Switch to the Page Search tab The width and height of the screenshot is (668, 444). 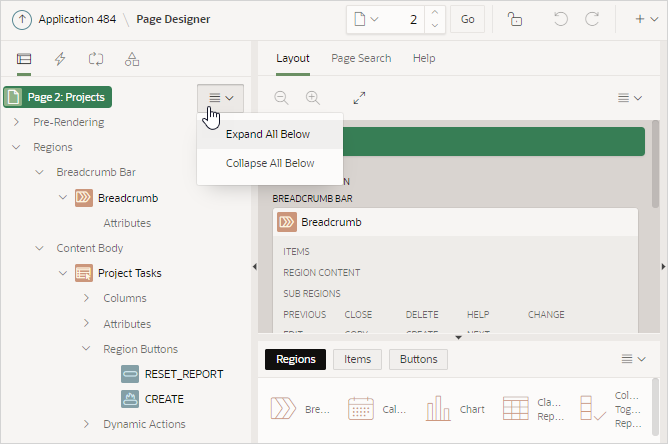click(361, 58)
